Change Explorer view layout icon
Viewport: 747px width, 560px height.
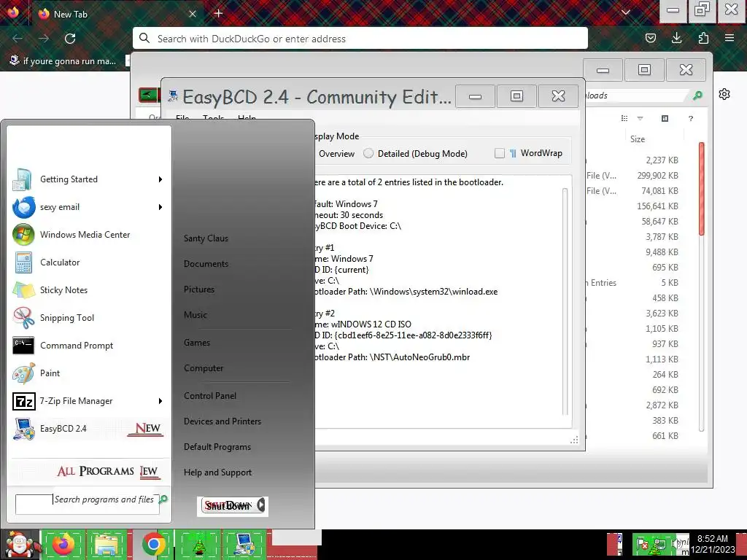tap(624, 119)
